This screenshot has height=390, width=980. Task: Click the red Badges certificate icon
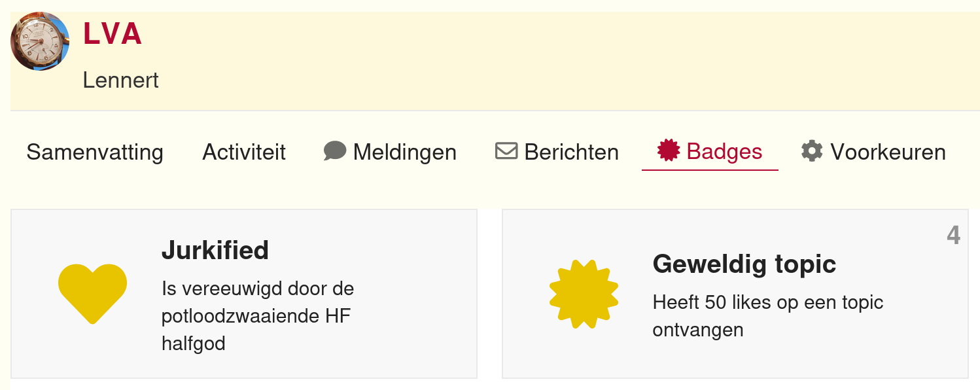[669, 151]
